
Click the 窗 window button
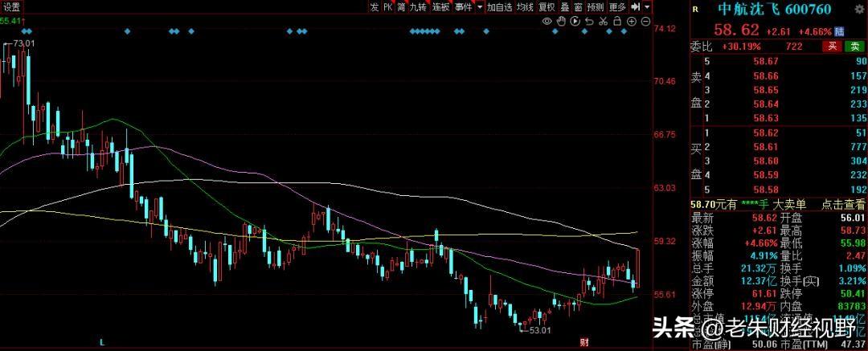tap(578, 6)
